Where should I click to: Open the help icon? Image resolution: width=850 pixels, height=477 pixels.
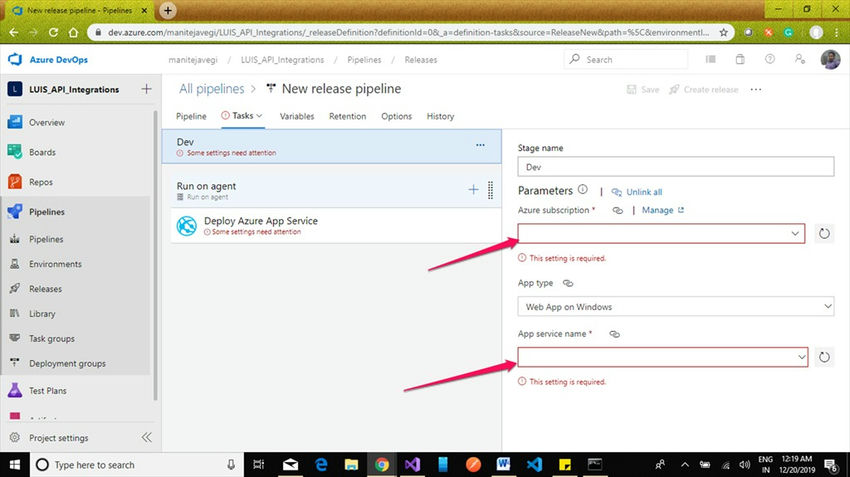pyautogui.click(x=770, y=60)
